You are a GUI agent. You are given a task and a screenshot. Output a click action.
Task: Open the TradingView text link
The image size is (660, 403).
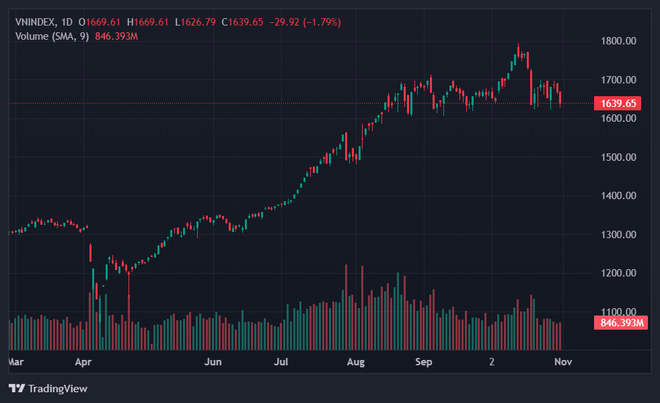(x=58, y=389)
